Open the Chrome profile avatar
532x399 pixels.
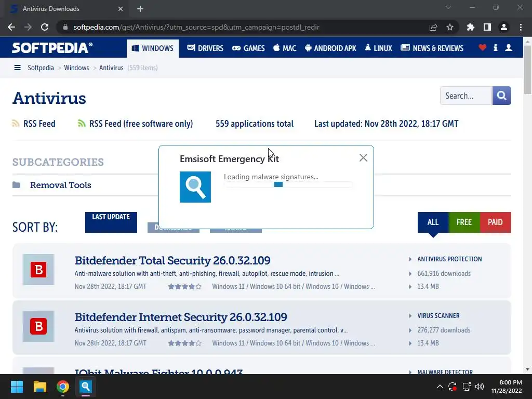pyautogui.click(x=504, y=27)
